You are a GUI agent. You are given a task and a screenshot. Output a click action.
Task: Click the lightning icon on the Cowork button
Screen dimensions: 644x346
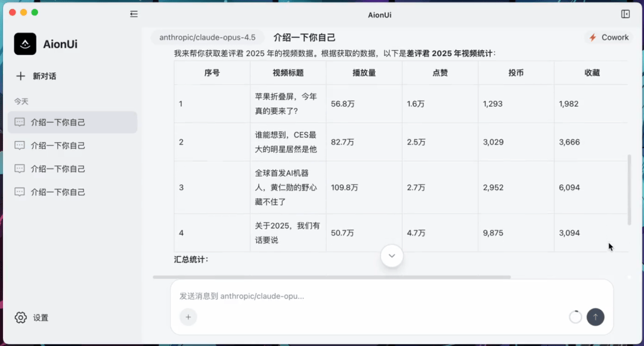pos(593,37)
